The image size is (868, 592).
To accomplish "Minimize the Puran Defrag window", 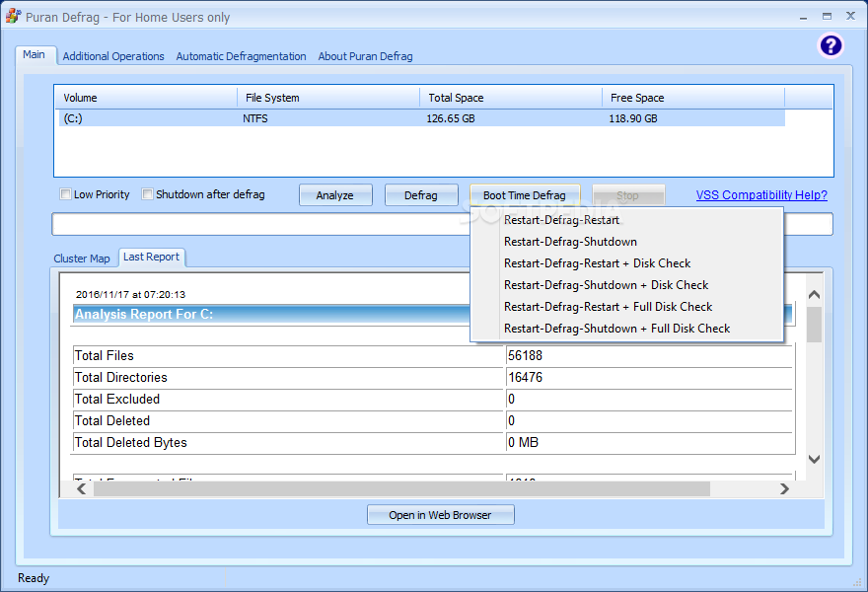I will [x=803, y=17].
